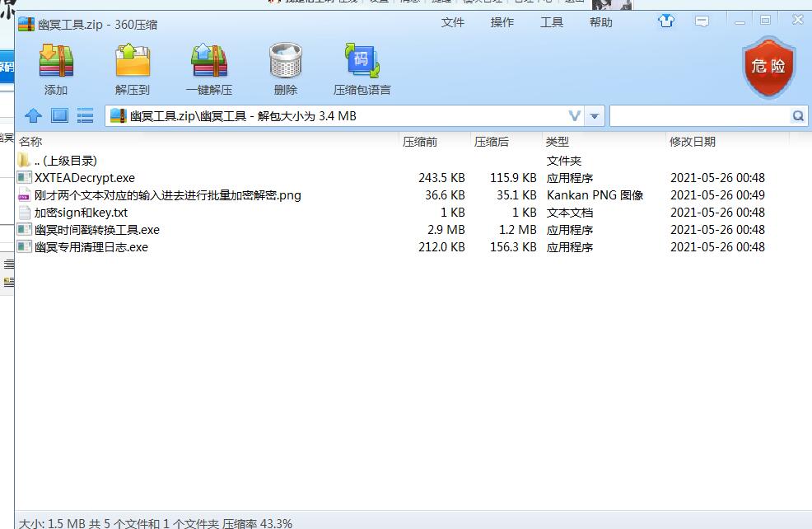Select XXTEADecrypt.exe in the file list
This screenshot has height=529, width=812.
84,178
